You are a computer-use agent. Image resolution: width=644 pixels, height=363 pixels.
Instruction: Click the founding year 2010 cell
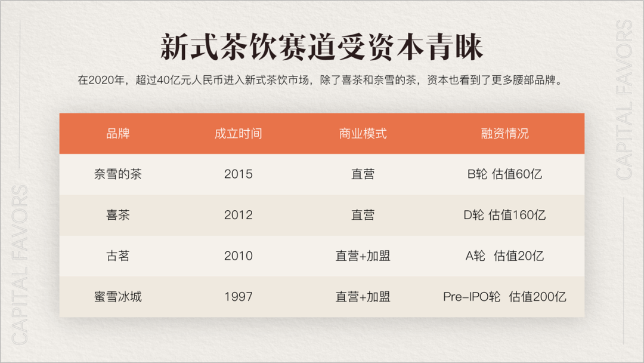point(238,256)
